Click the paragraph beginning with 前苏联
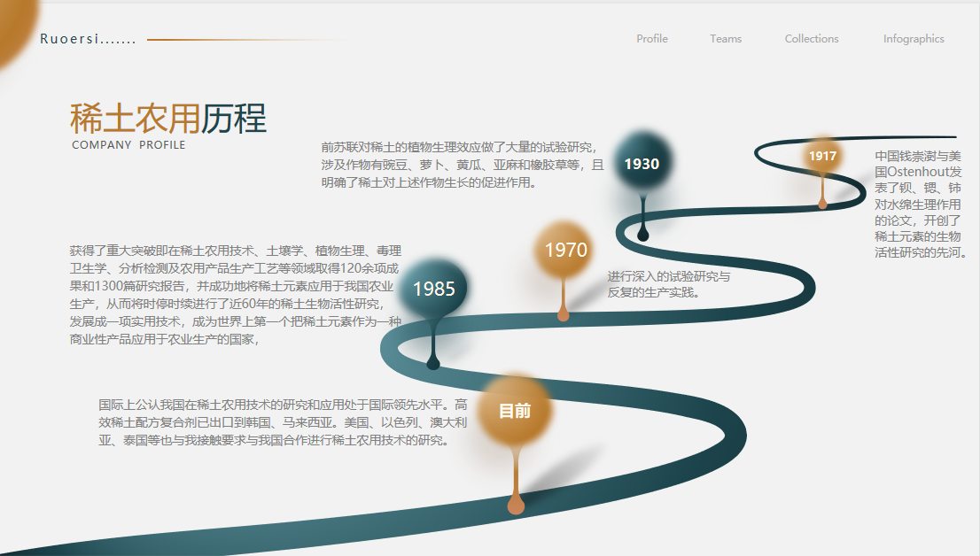The width and height of the screenshot is (980, 556). pos(462,165)
